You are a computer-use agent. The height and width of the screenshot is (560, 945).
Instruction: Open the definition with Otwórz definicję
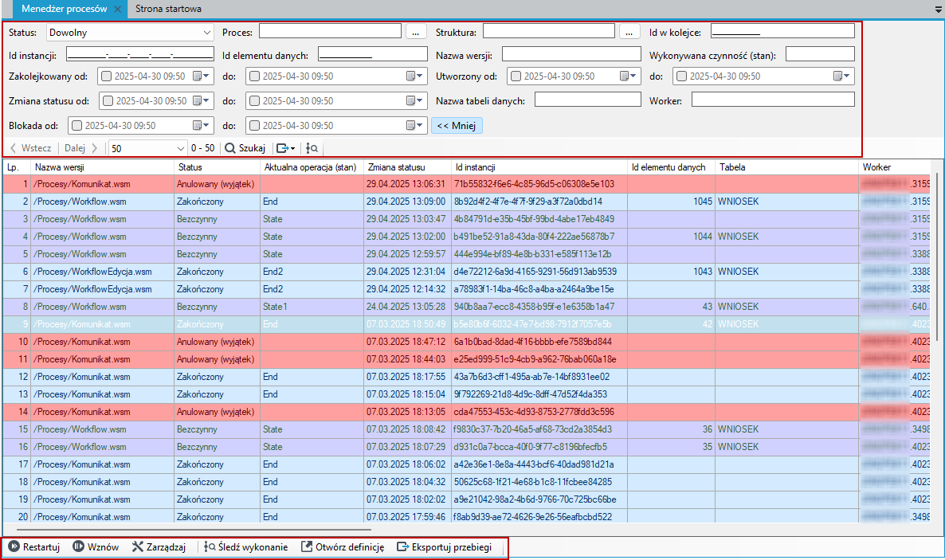343,546
